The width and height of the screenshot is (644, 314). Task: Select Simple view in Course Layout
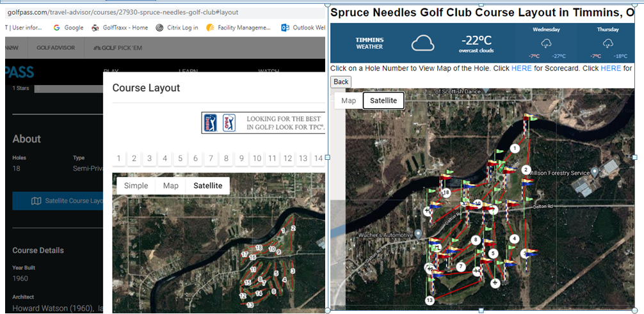click(136, 185)
